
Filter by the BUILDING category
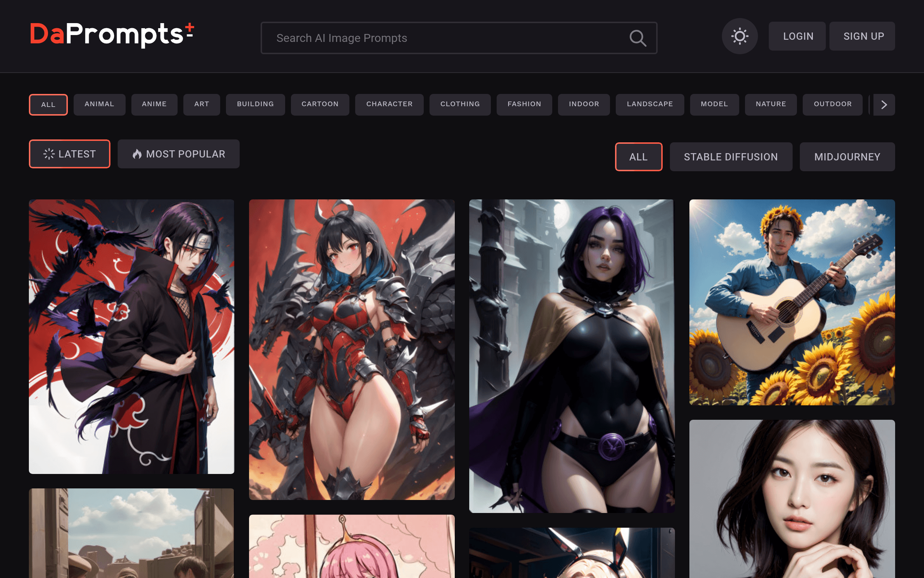tap(256, 104)
